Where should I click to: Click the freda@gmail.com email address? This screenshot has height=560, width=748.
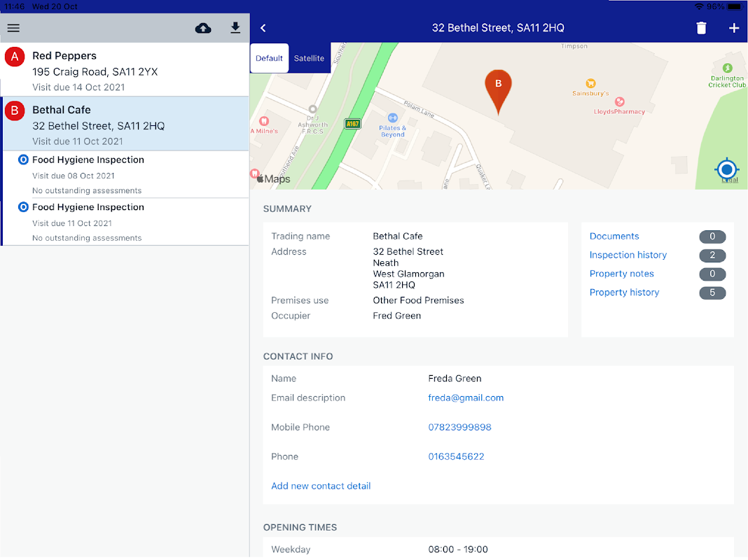click(466, 398)
